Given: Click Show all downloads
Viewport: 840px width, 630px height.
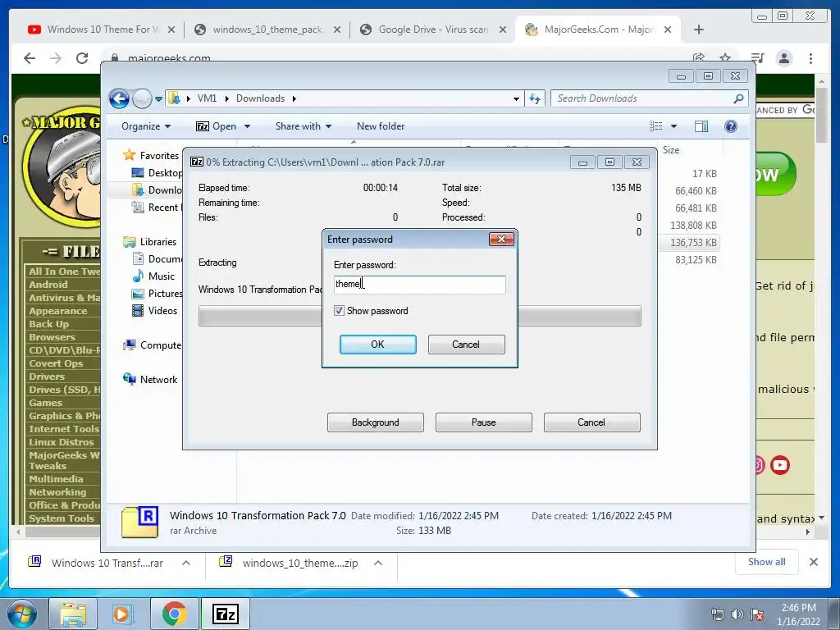Looking at the screenshot, I should pyautogui.click(x=767, y=561).
